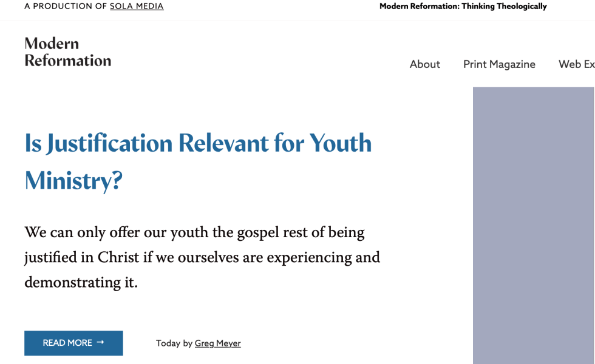Visit author Greg Meyer's page link
This screenshot has height=364, width=595.
217,343
